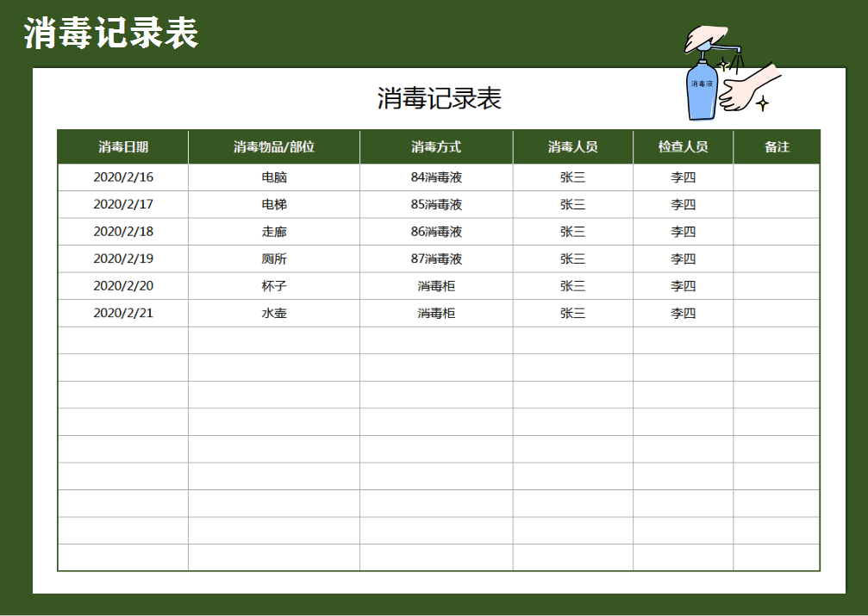868x616 pixels.
Task: Select the 电脑 item cell
Action: click(273, 177)
